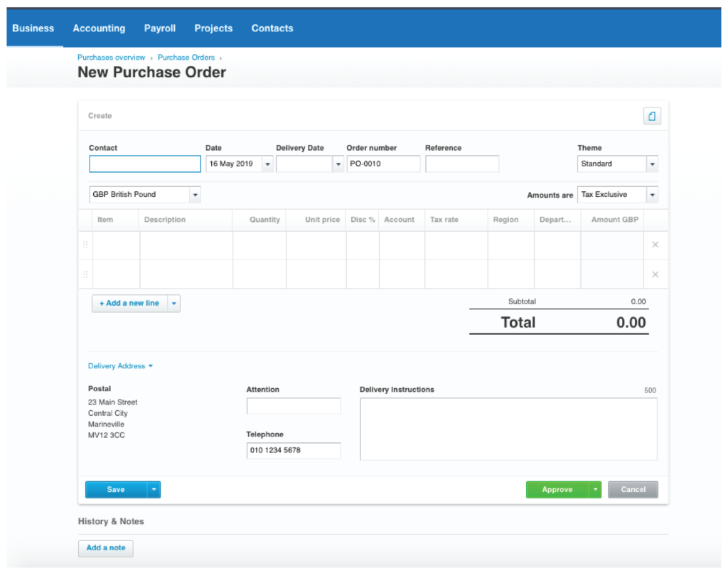Click the Order number field PO-0010
This screenshot has width=728, height=583.
tap(383, 164)
